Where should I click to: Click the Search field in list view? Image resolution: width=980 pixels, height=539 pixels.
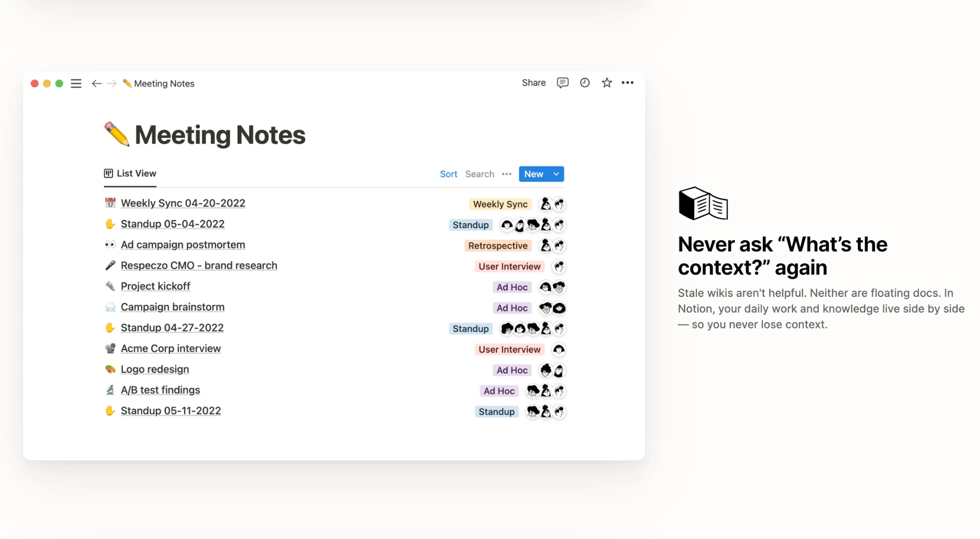(x=479, y=174)
